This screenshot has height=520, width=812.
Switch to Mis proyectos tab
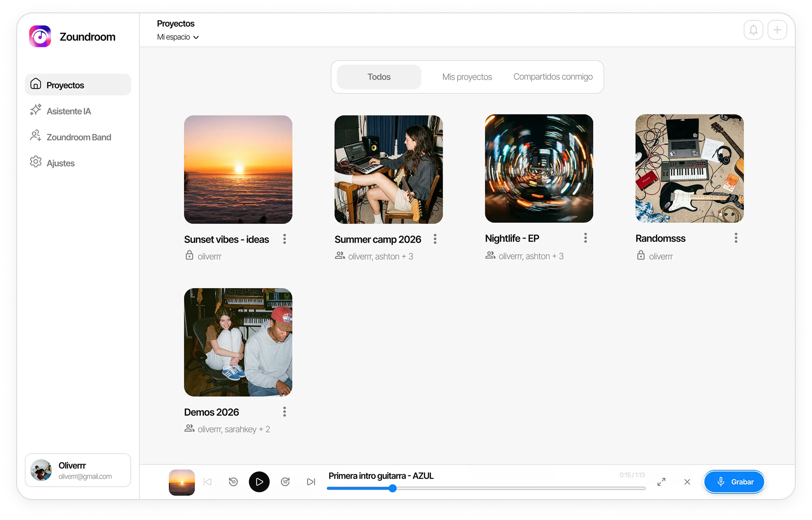[x=467, y=77]
